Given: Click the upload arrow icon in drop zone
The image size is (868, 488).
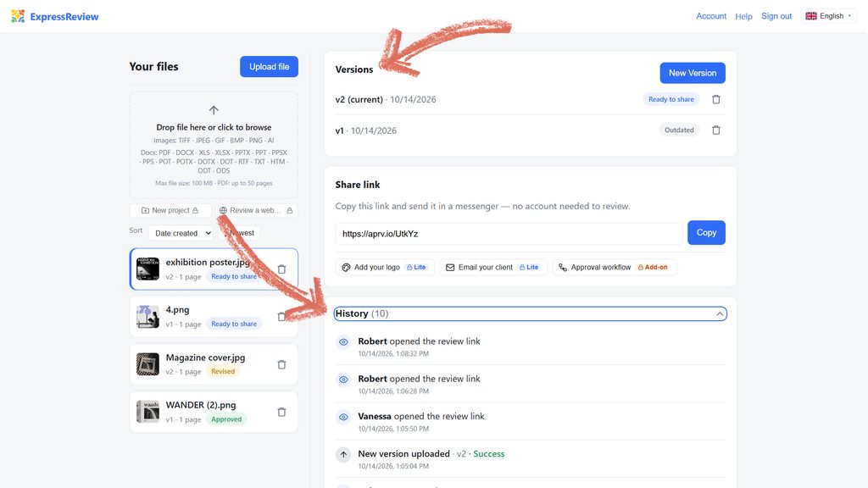Looking at the screenshot, I should pos(214,110).
